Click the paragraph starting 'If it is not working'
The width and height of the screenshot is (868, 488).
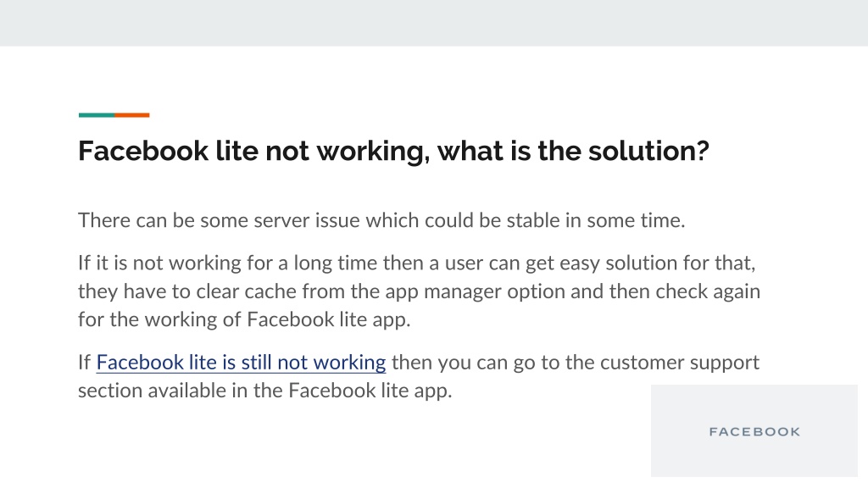pyautogui.click(x=419, y=291)
